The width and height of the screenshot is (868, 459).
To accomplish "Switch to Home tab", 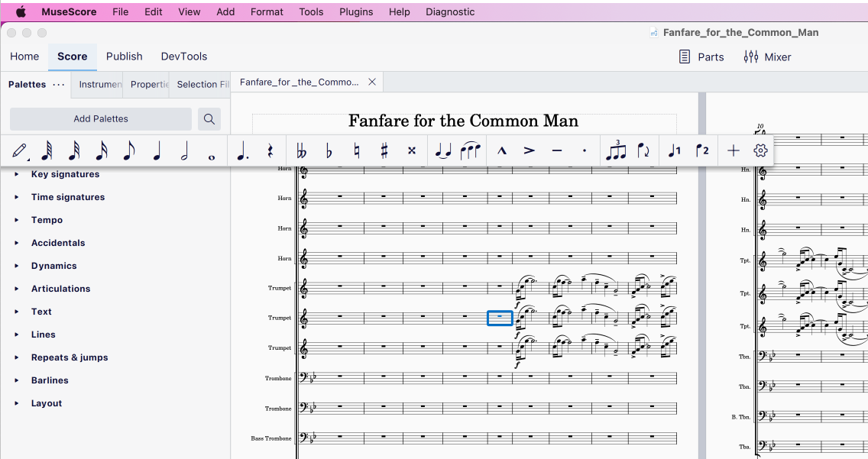I will 24,57.
